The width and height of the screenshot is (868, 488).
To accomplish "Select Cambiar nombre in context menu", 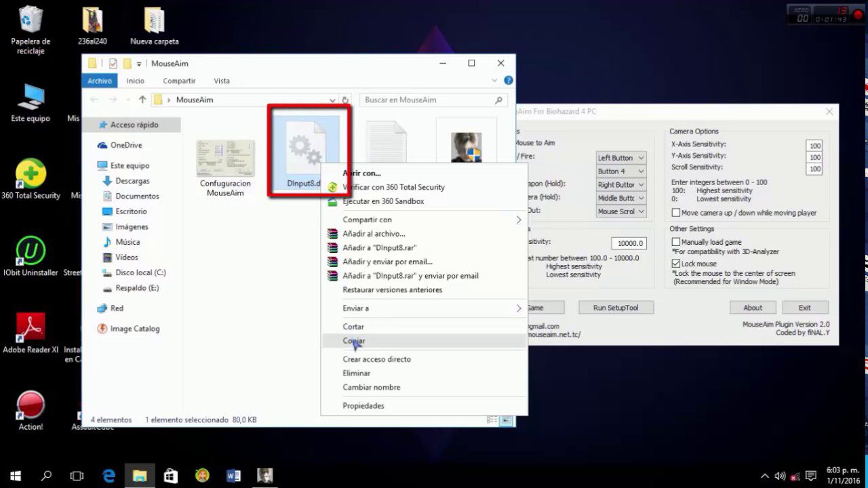I will (425, 388).
